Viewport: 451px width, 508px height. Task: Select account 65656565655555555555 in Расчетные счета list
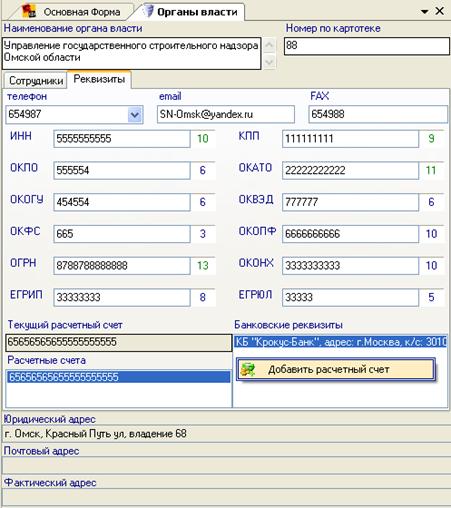point(119,377)
